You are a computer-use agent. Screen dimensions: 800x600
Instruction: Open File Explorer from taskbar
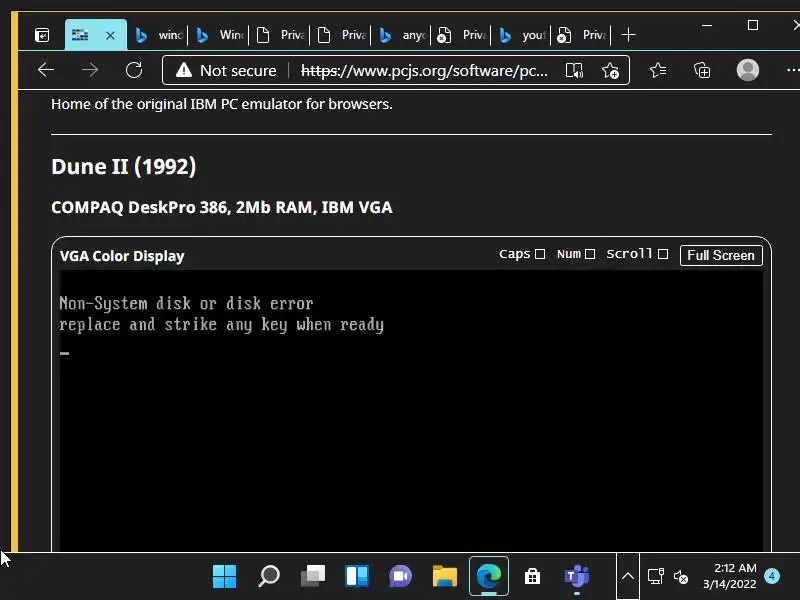[x=444, y=577]
